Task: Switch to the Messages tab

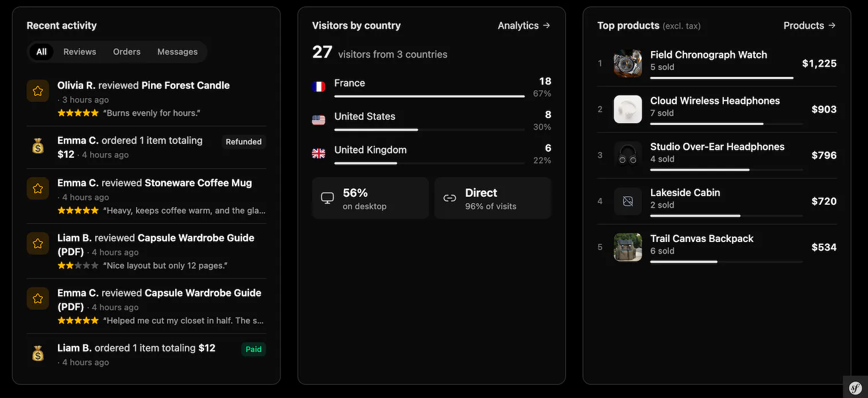Action: 177,52
